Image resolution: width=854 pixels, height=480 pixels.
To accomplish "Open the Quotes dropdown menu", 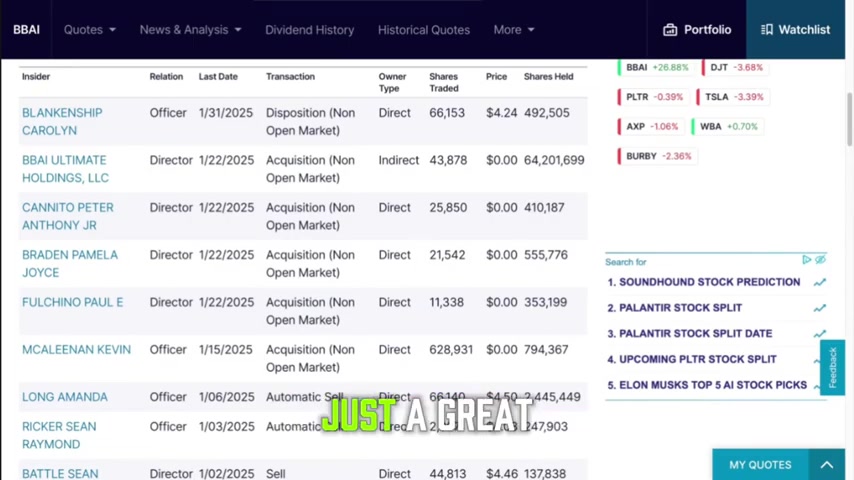I will [89, 30].
